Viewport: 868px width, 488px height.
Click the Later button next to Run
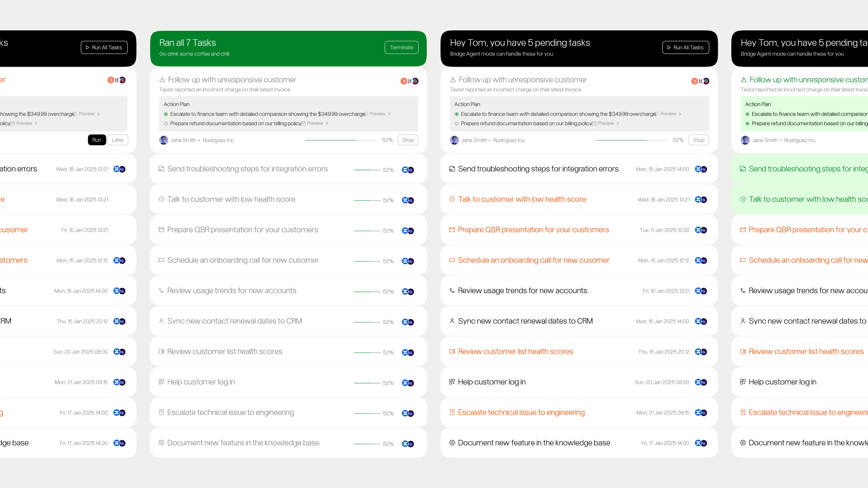click(118, 140)
